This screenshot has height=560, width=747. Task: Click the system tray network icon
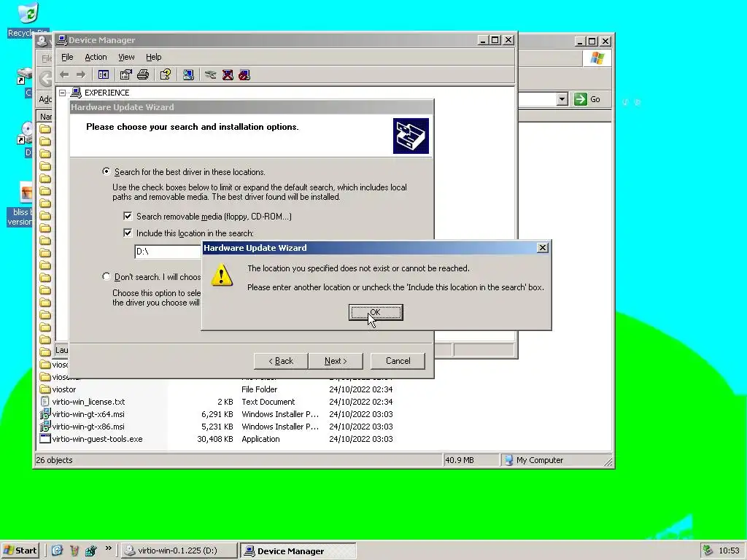click(x=708, y=551)
